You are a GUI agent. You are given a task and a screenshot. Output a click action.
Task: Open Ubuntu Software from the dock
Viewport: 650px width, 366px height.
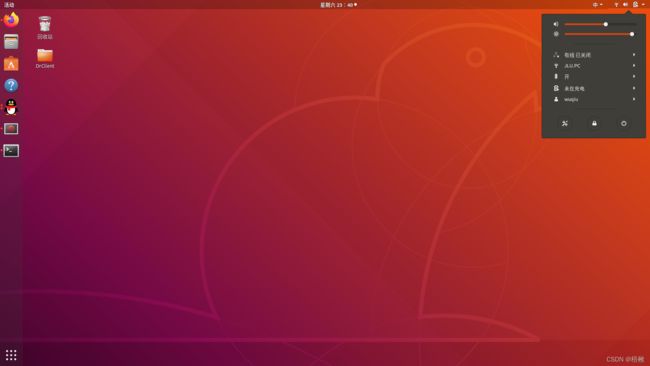tap(11, 63)
